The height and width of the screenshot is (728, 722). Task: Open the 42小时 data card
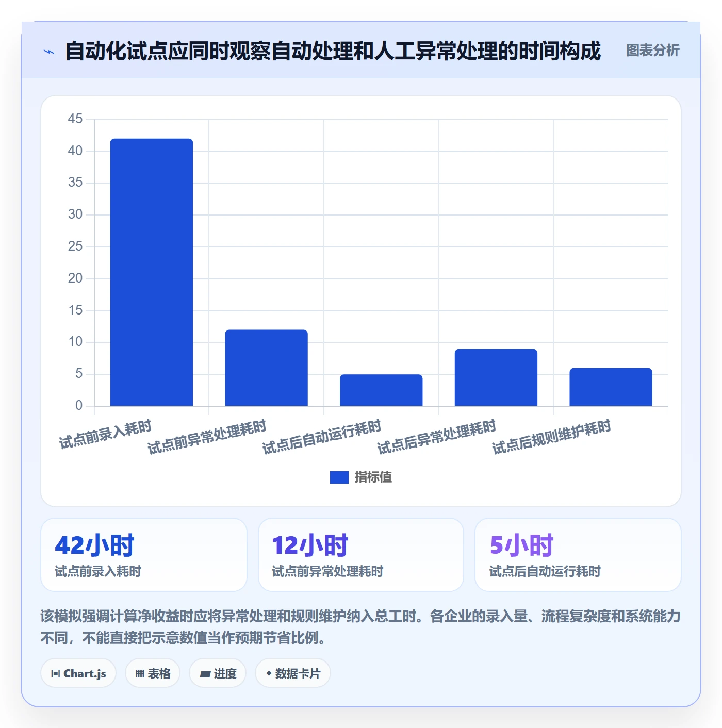tap(144, 555)
